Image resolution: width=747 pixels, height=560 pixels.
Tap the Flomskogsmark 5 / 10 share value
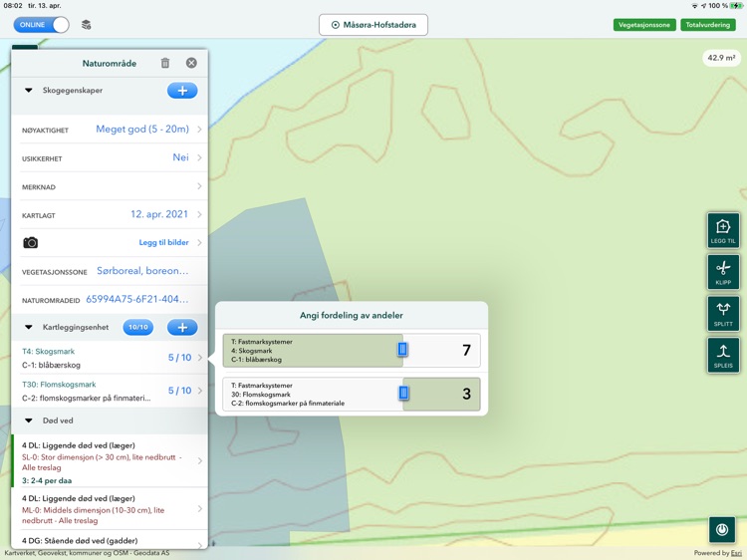(179, 391)
